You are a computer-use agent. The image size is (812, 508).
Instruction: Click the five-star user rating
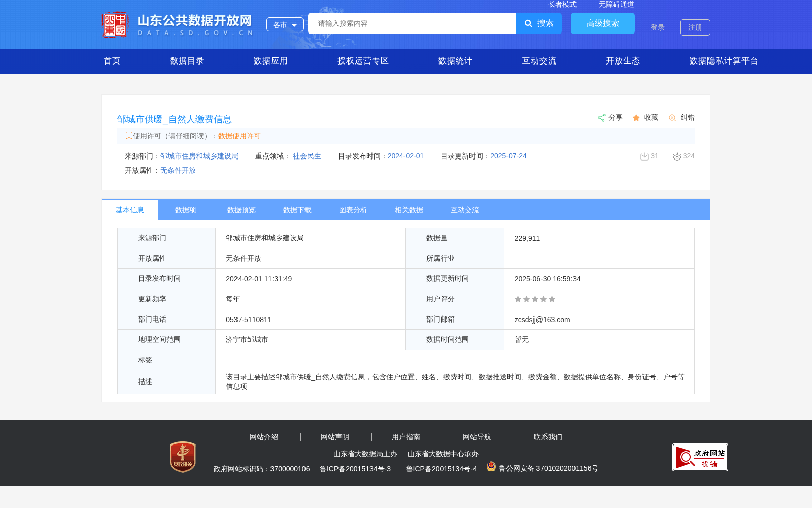535,299
